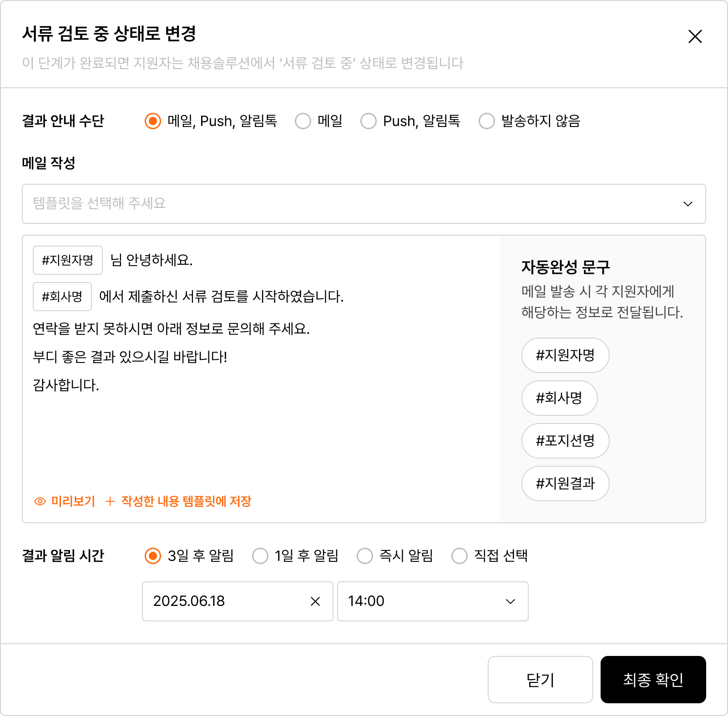Click the text 감사합니다. in editor
The height and width of the screenshot is (716, 728).
coord(66,385)
